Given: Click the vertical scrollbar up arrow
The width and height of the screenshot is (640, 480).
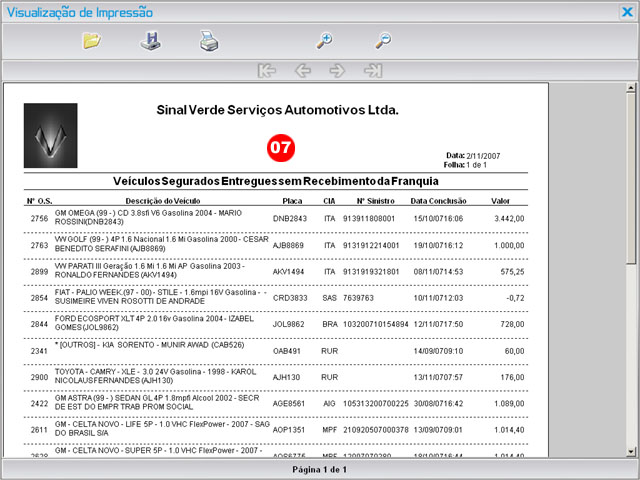Looking at the screenshot, I should [631, 87].
